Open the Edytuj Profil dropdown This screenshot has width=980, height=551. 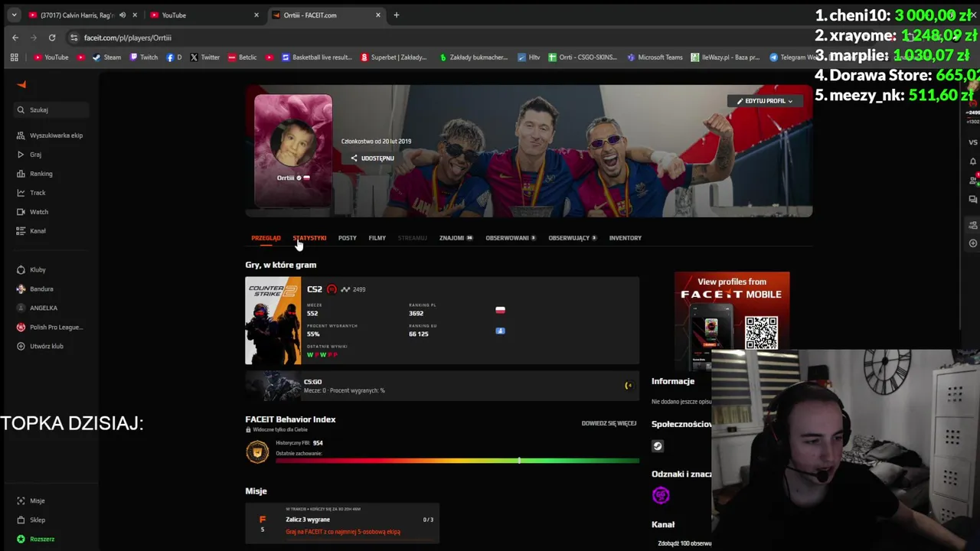(765, 101)
